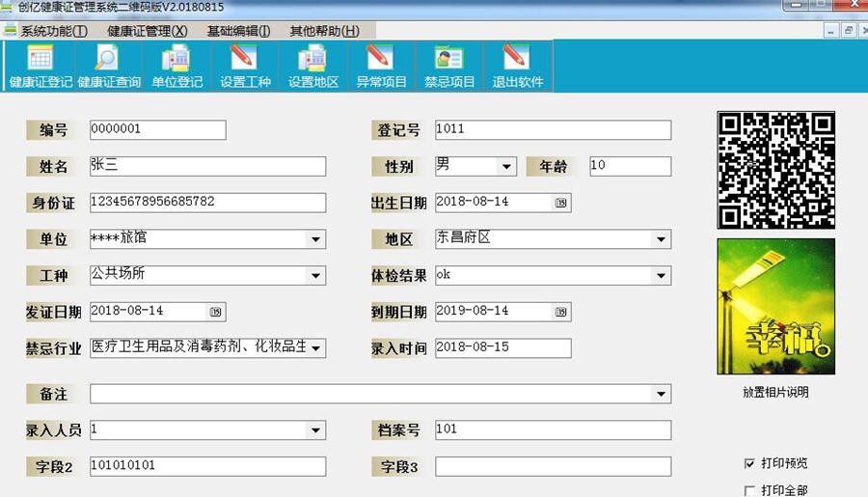Click the 档案号 input field

pyautogui.click(x=553, y=430)
